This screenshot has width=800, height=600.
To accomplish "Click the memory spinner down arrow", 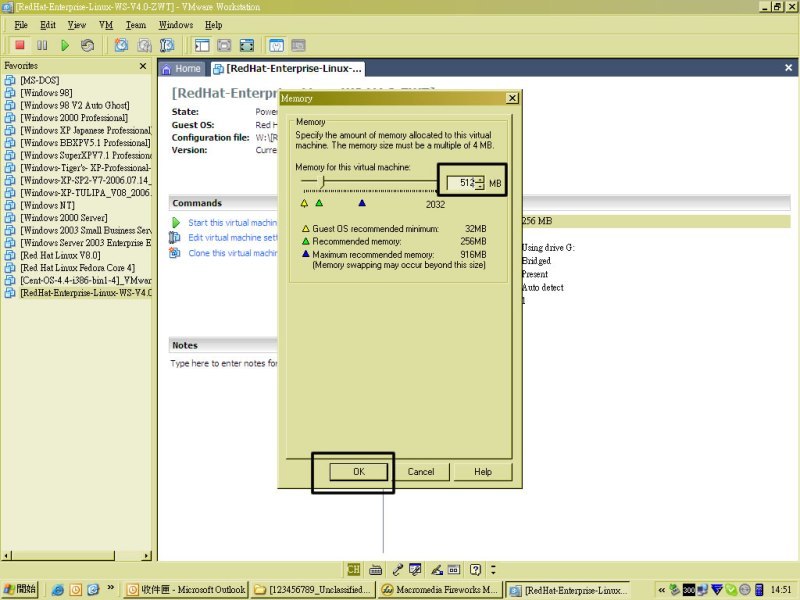I will pos(480,186).
